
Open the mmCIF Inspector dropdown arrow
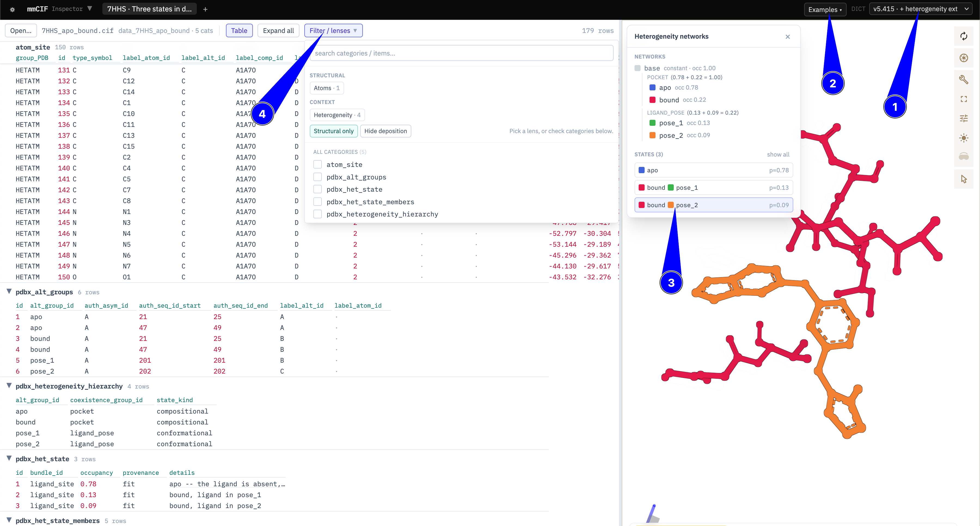tap(90, 8)
